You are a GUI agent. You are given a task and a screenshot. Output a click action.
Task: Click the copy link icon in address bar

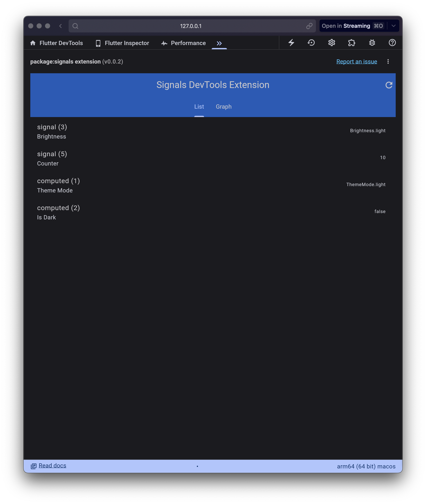(309, 26)
